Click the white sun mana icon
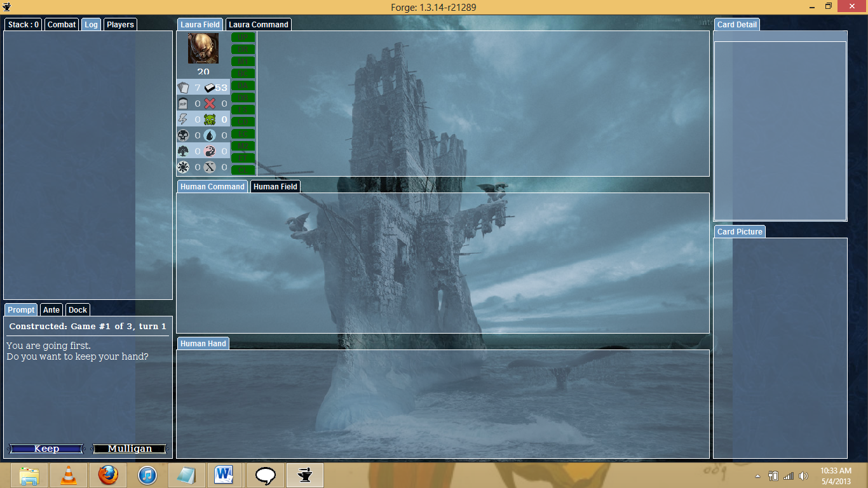This screenshot has width=868, height=488. (184, 167)
